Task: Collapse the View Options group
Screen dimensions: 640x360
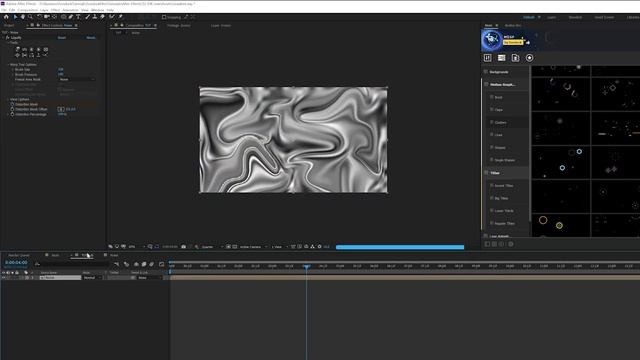Action: click(8, 99)
